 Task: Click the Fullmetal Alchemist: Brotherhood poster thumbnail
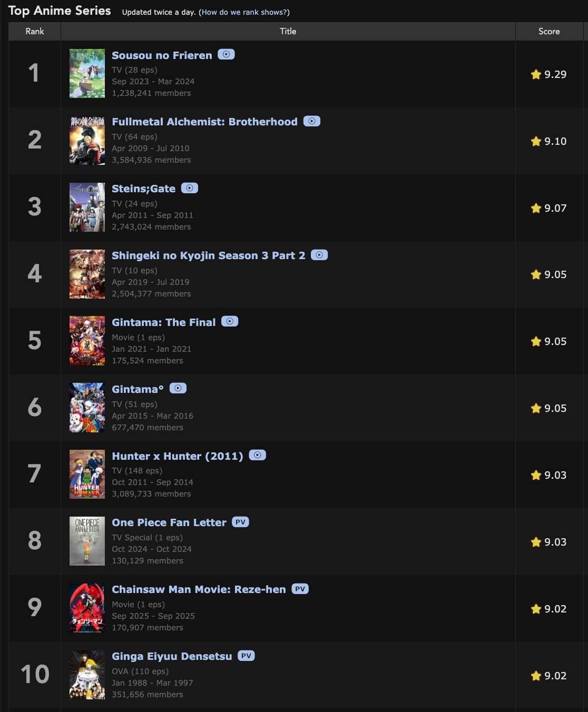tap(87, 141)
